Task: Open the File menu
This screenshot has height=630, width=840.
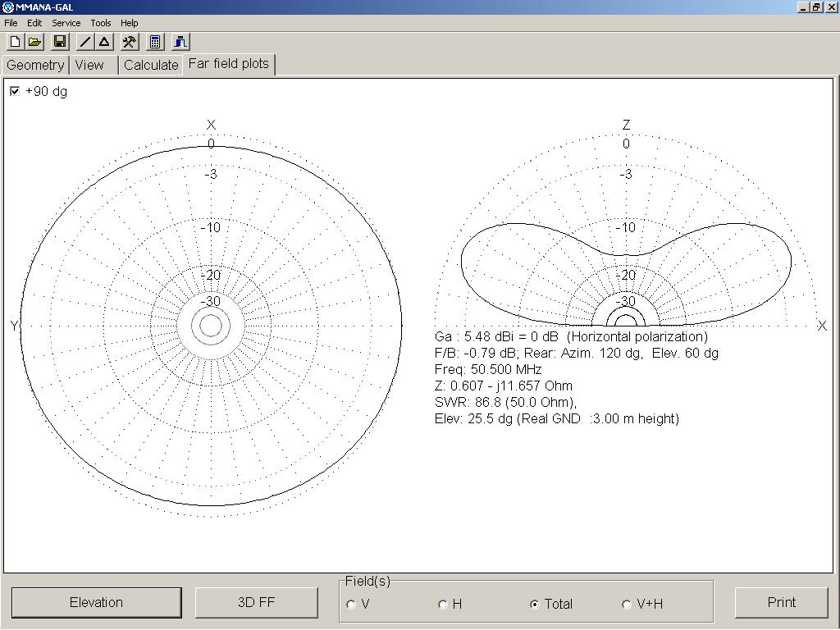Action: coord(11,23)
